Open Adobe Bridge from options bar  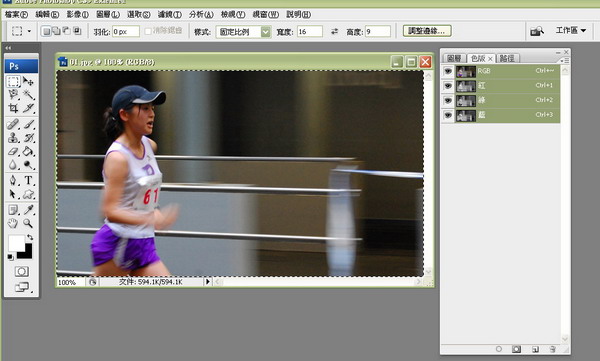point(537,31)
